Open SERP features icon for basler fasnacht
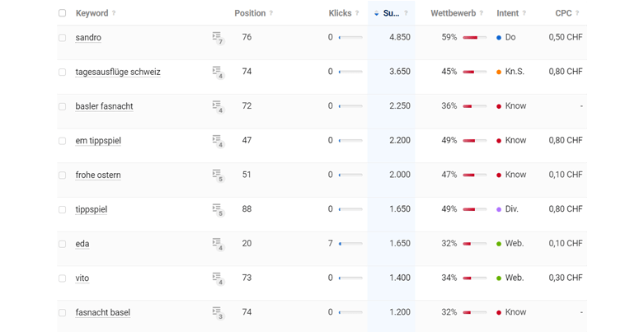The image size is (644, 332). 218,107
